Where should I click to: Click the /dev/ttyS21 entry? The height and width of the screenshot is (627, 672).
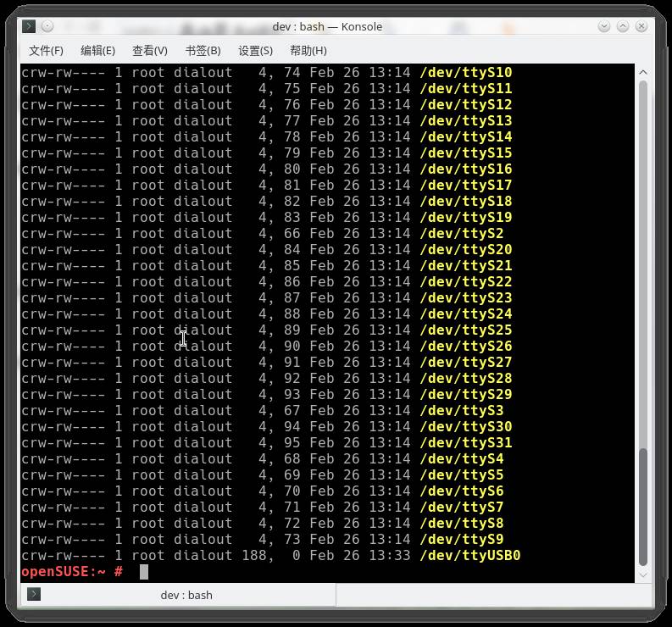[466, 266]
